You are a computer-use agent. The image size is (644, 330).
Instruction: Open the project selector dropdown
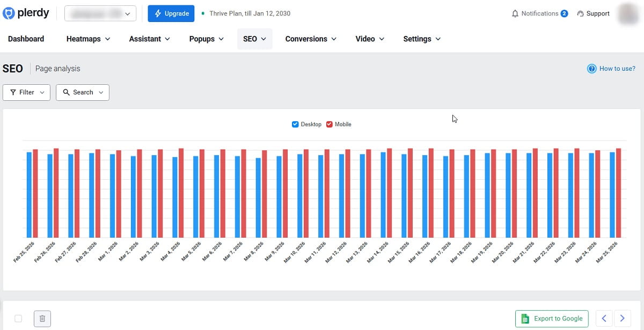(x=100, y=13)
